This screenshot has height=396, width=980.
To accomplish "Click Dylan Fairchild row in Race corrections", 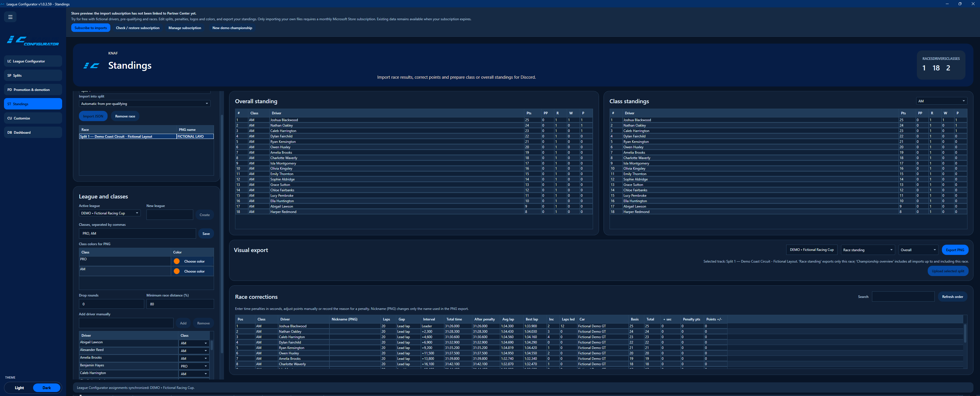I will point(481,342).
